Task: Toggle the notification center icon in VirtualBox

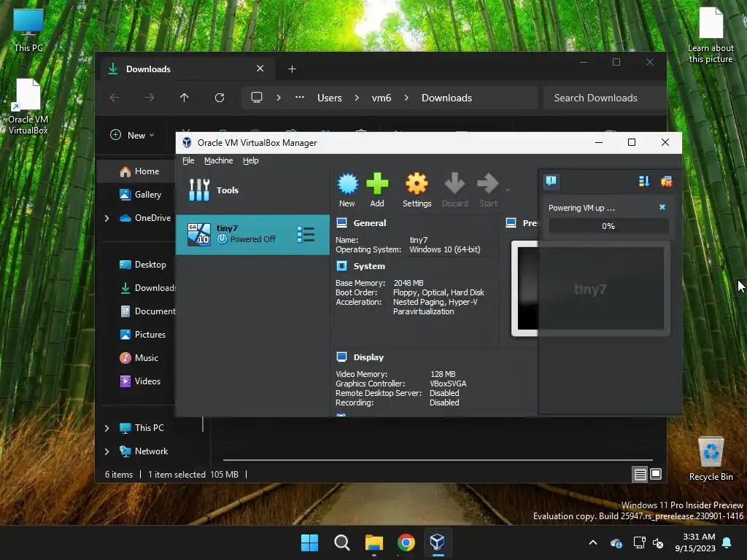Action: click(551, 182)
